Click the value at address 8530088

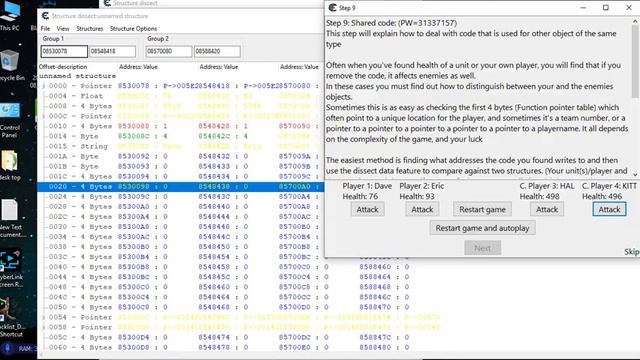pos(165,126)
